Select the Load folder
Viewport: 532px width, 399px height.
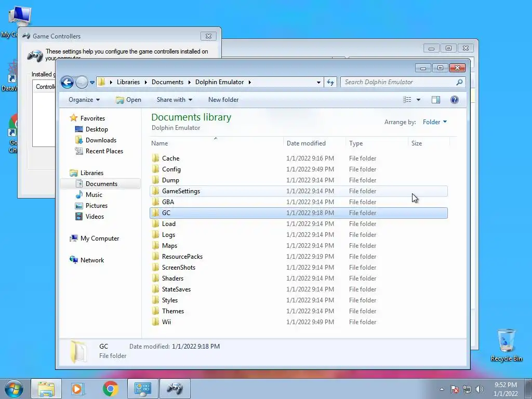(299, 224)
